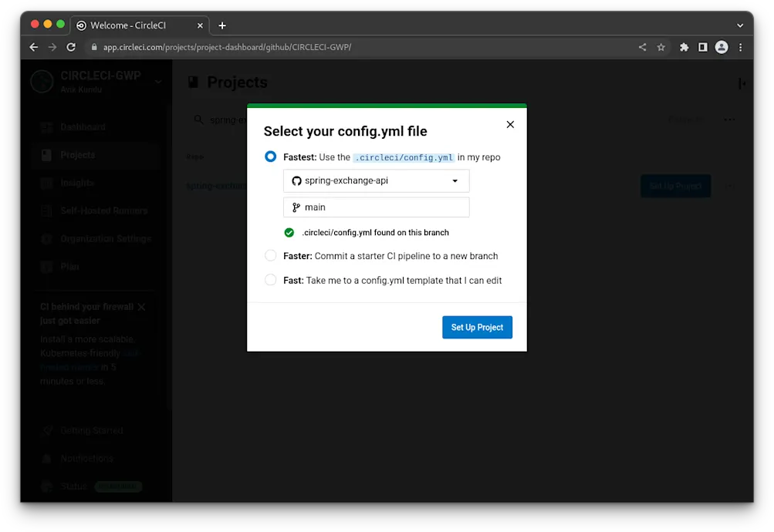Dismiss the CI behind your firewall banner
The image size is (774, 532).
(141, 306)
